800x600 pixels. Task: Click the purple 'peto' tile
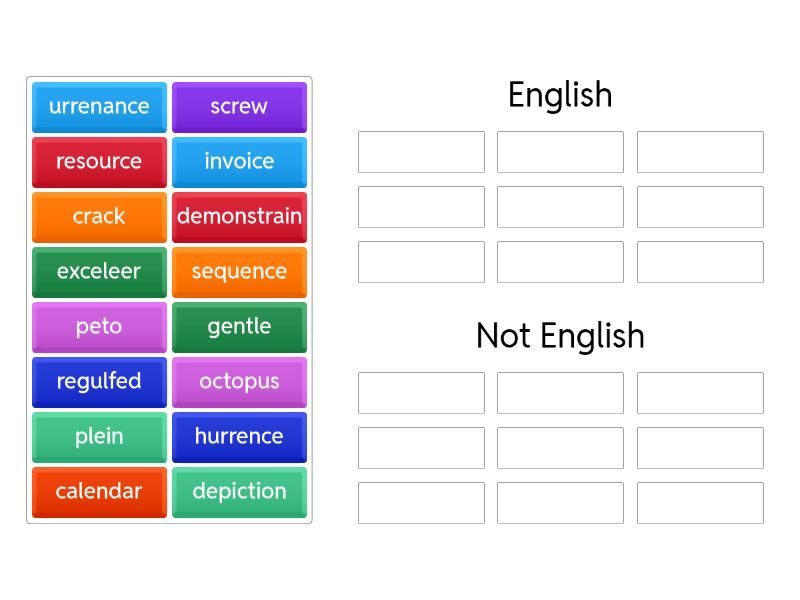click(99, 327)
